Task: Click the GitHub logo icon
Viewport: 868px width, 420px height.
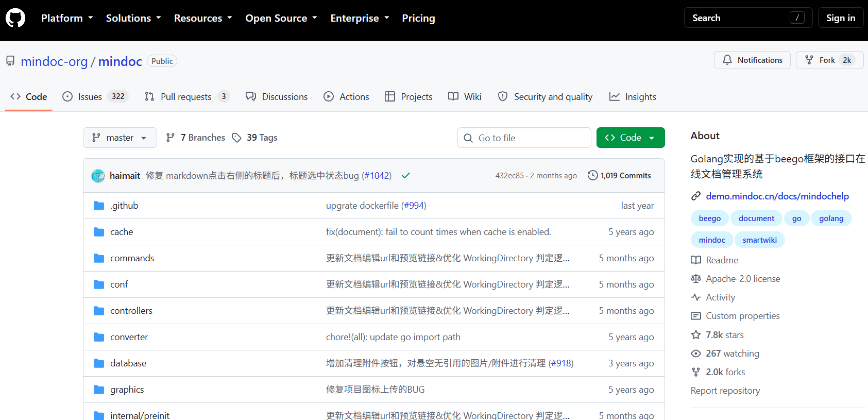Action: tap(15, 18)
